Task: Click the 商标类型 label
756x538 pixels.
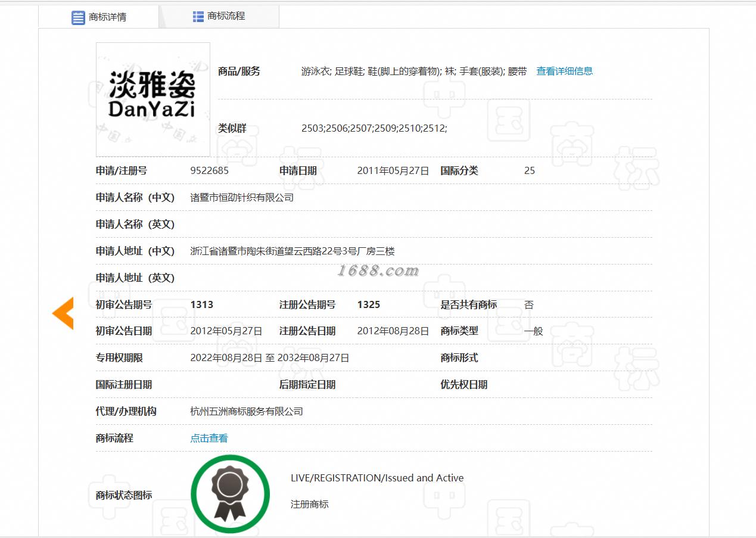Action: coord(459,331)
